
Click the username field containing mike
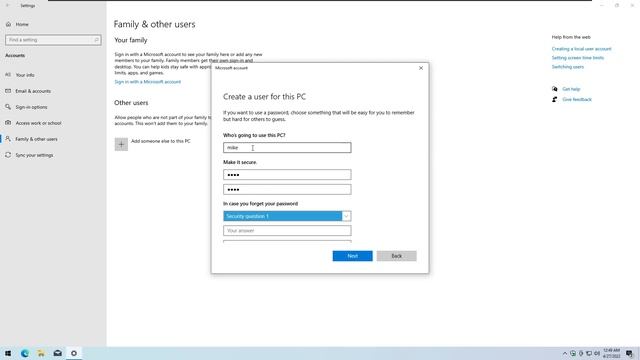[287, 148]
